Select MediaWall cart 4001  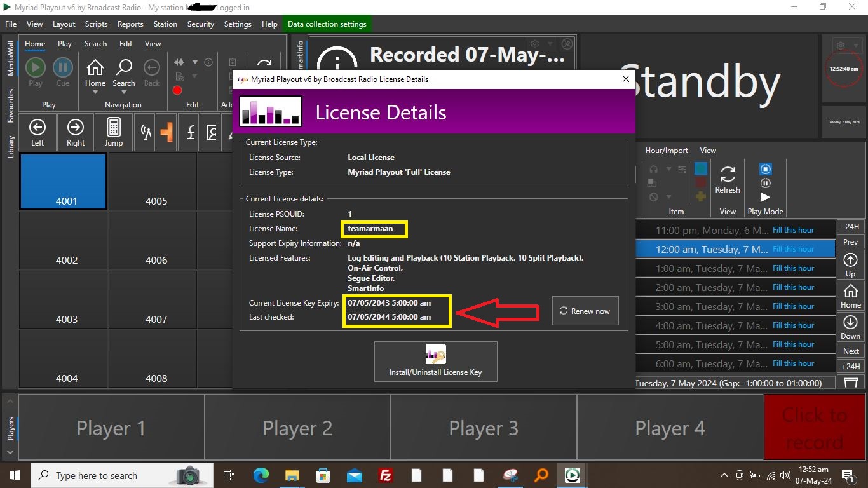pyautogui.click(x=63, y=181)
